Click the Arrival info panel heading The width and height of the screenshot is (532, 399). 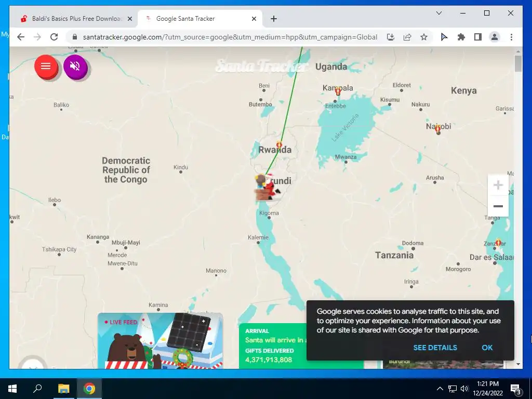pos(257,331)
